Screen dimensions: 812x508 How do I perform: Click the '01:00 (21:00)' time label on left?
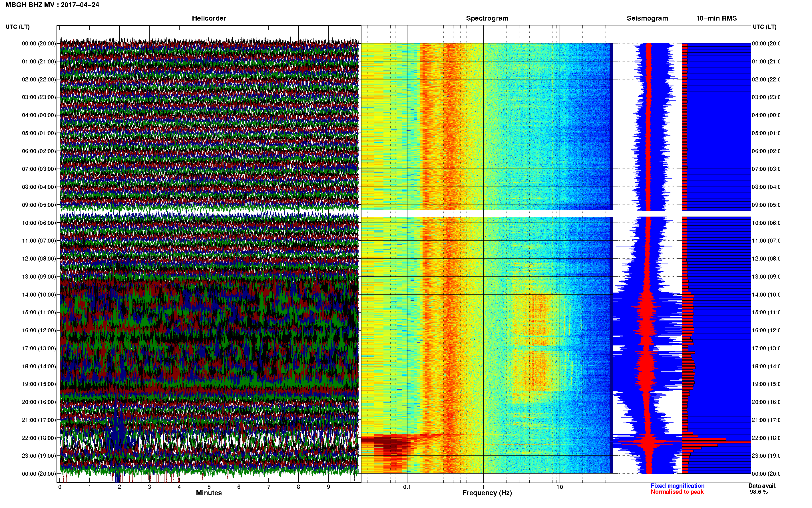click(39, 61)
